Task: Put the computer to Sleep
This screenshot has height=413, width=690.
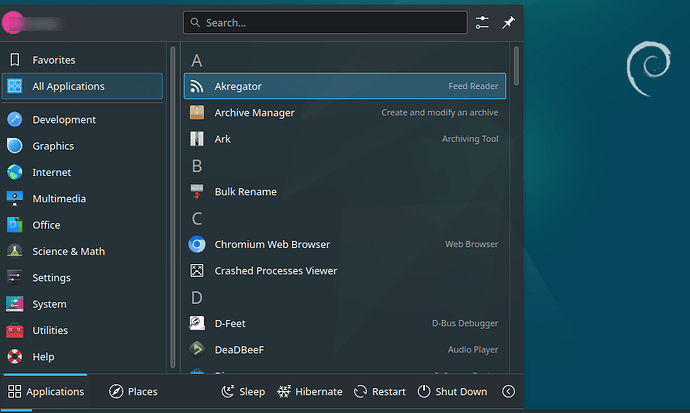Action: click(243, 392)
